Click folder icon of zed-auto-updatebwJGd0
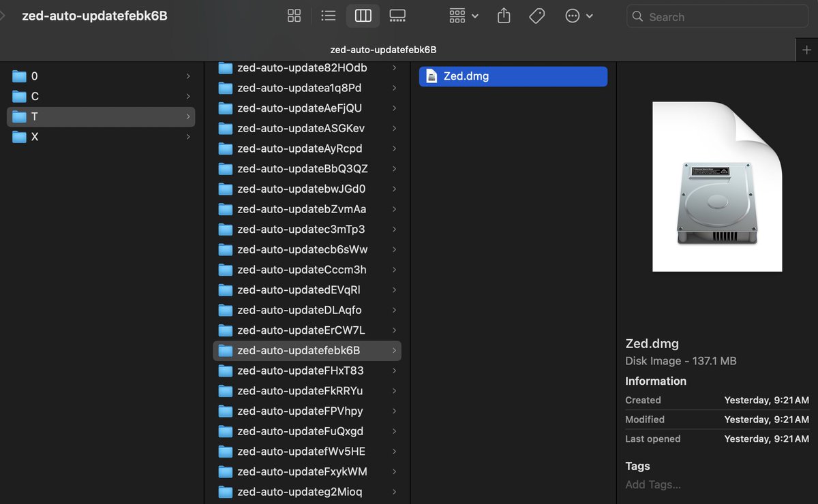The image size is (818, 504). pos(226,189)
